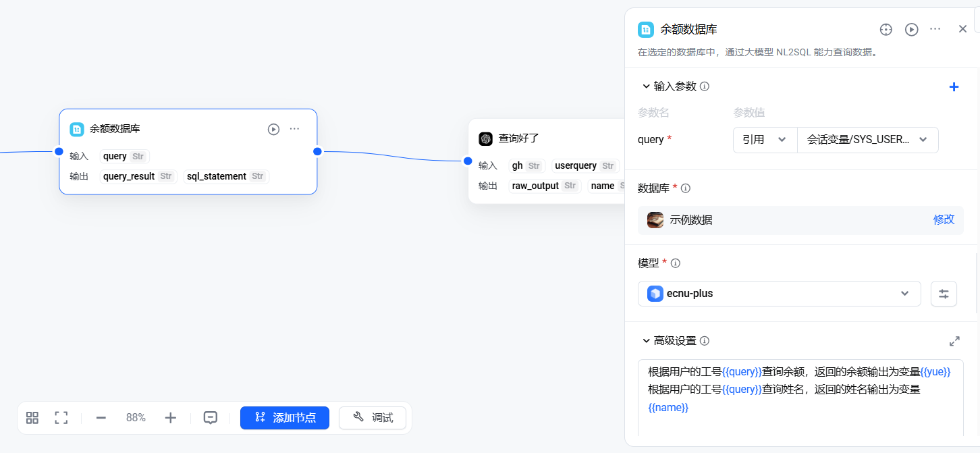980x453 pixels.
Task: Open the 会话变量/SYS_USER variable dropdown
Action: (867, 140)
